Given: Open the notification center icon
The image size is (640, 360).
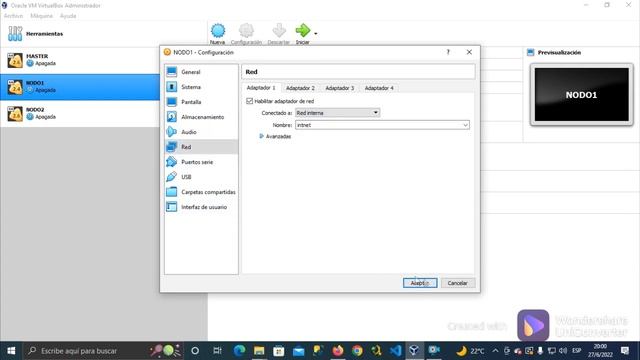Looking at the screenshot, I should point(625,351).
